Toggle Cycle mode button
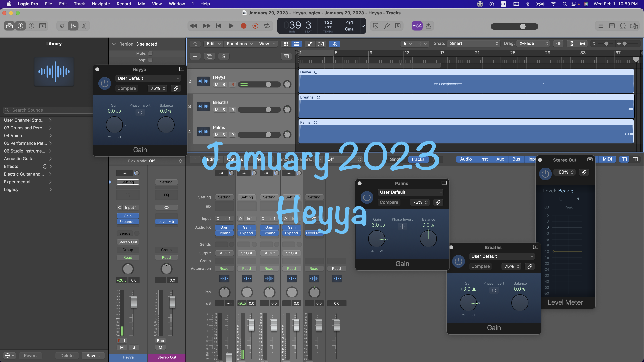Screen dimensions: 644x362 [267, 26]
